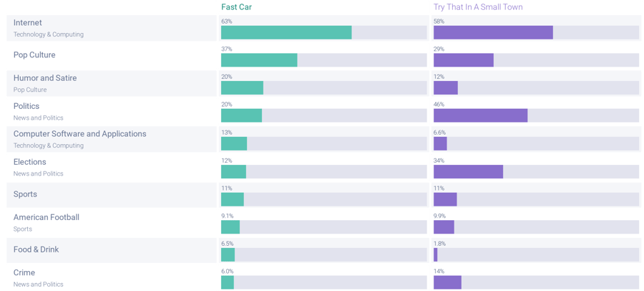The height and width of the screenshot is (291, 644).
Task: Click the green 63% Internet bar
Action: (x=286, y=33)
